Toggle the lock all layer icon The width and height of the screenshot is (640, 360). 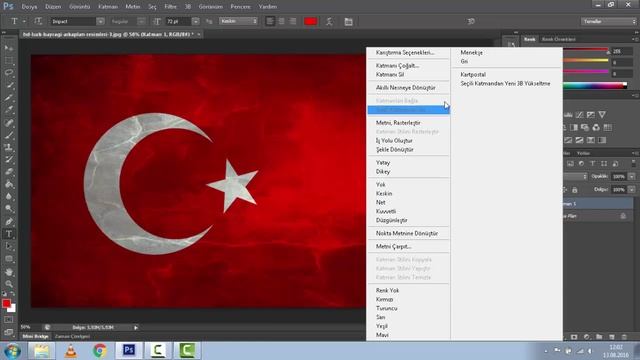575,190
